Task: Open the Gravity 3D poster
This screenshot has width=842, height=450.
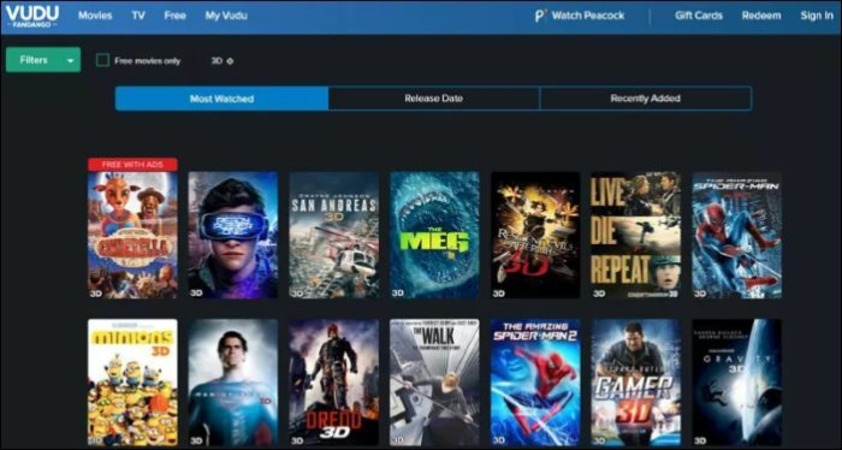Action: tap(737, 382)
